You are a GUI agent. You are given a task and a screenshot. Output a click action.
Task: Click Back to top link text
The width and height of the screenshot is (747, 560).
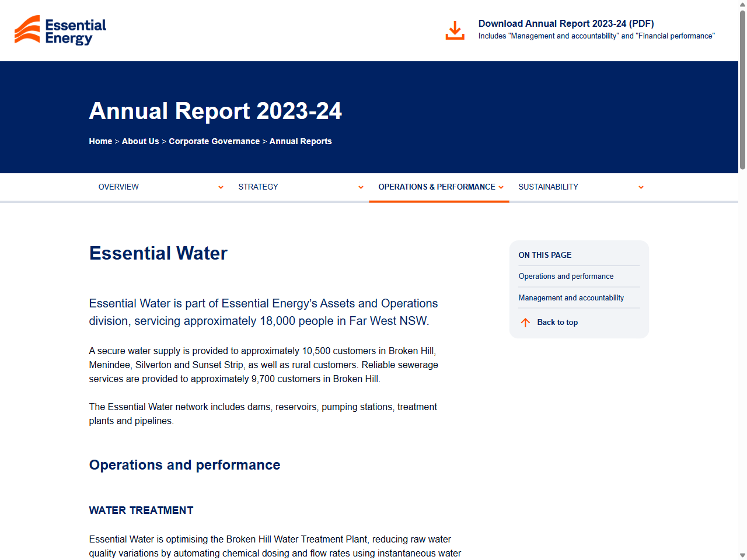(557, 323)
